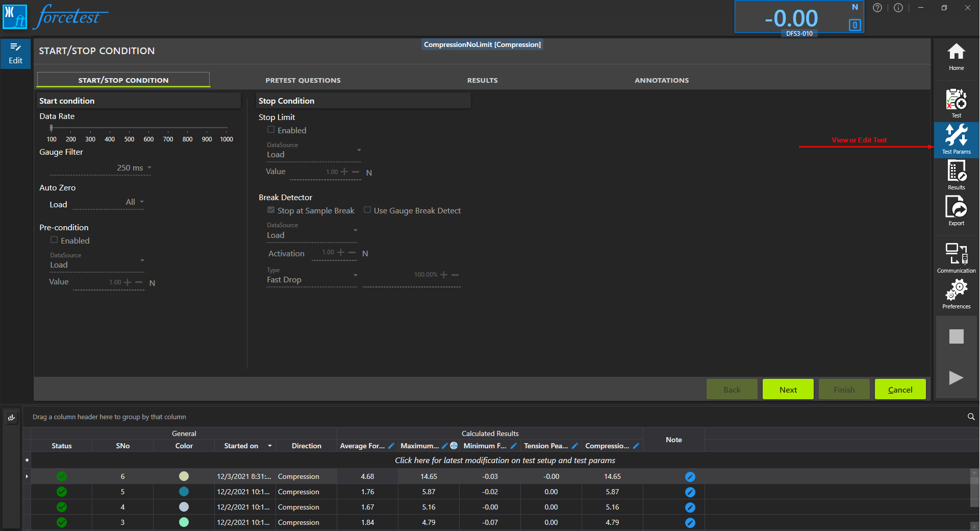Edit the Tension Peak column pencil icon
The image size is (980, 531).
pos(575,446)
